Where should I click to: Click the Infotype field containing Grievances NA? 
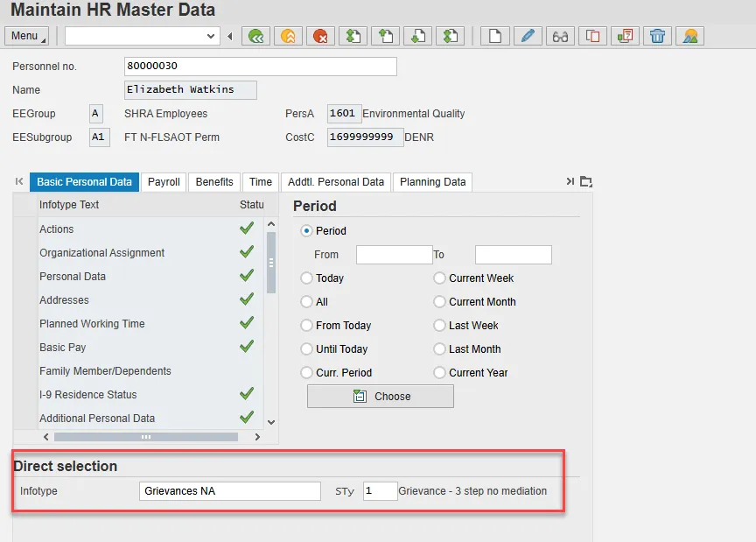[x=229, y=491]
